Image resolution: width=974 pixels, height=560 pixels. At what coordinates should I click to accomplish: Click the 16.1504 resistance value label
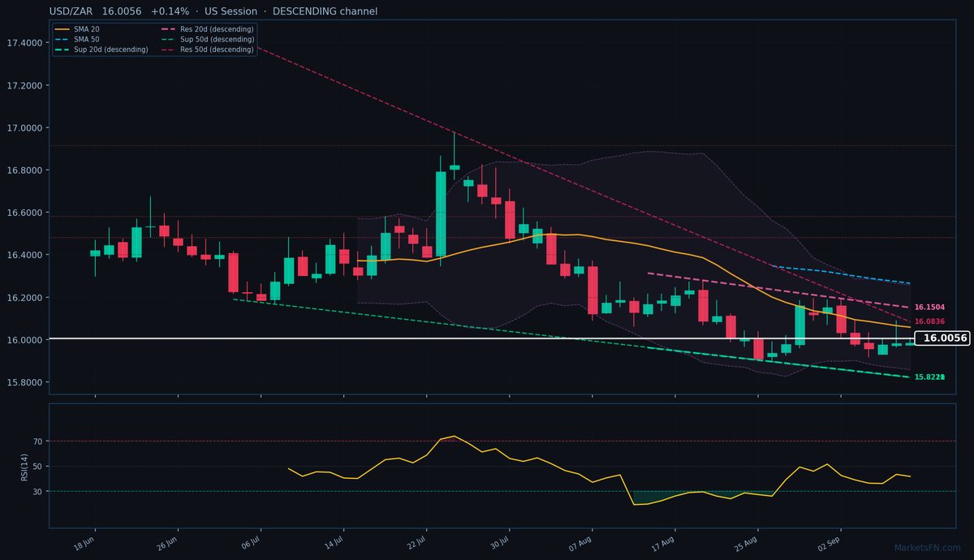click(929, 308)
